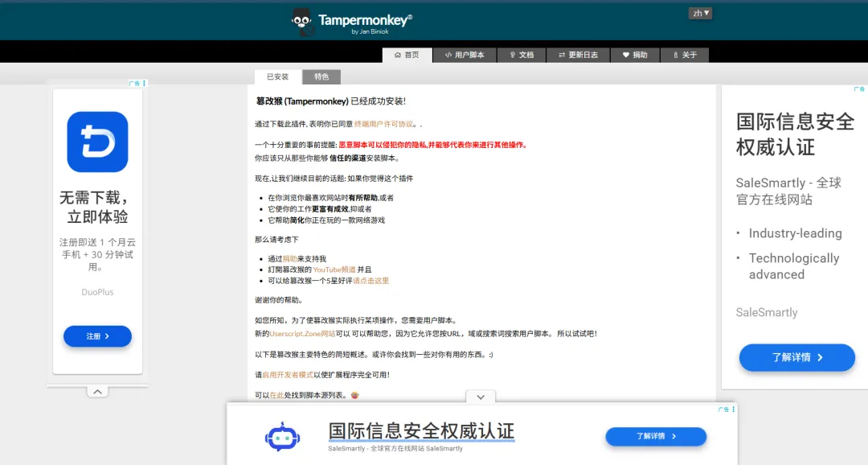Click 了解详情 button in bottom banner

(656, 436)
